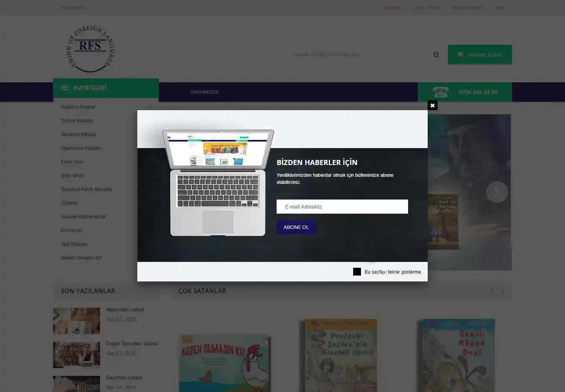Open the Tatil Kitapları category
This screenshot has width=565, height=392.
coord(75,244)
